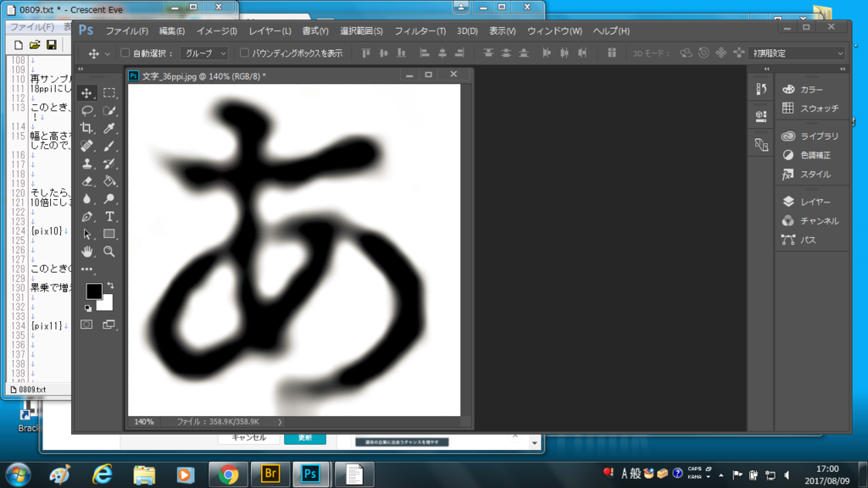Select the Eyedropper tool

click(109, 129)
